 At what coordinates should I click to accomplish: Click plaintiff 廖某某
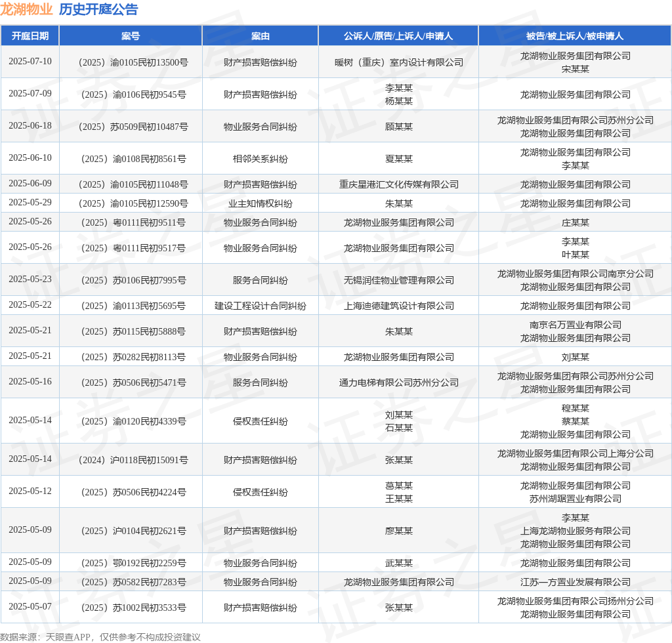(x=398, y=531)
